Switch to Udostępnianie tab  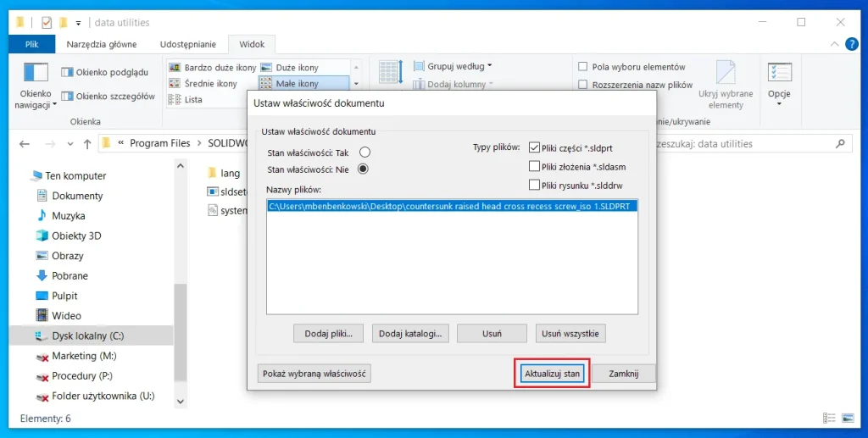(188, 44)
